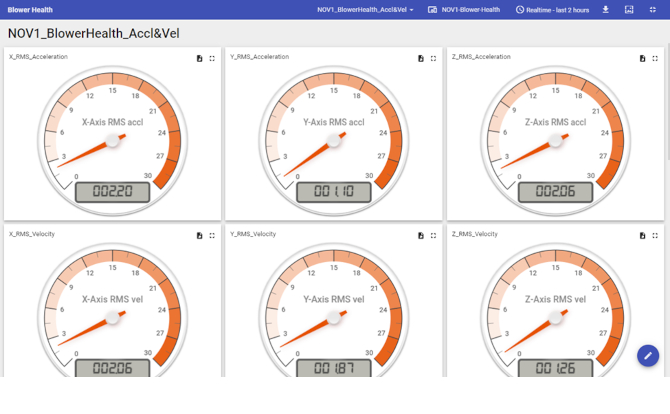Expand Y_RMS_Velocity widget to fullscreen

coord(434,236)
